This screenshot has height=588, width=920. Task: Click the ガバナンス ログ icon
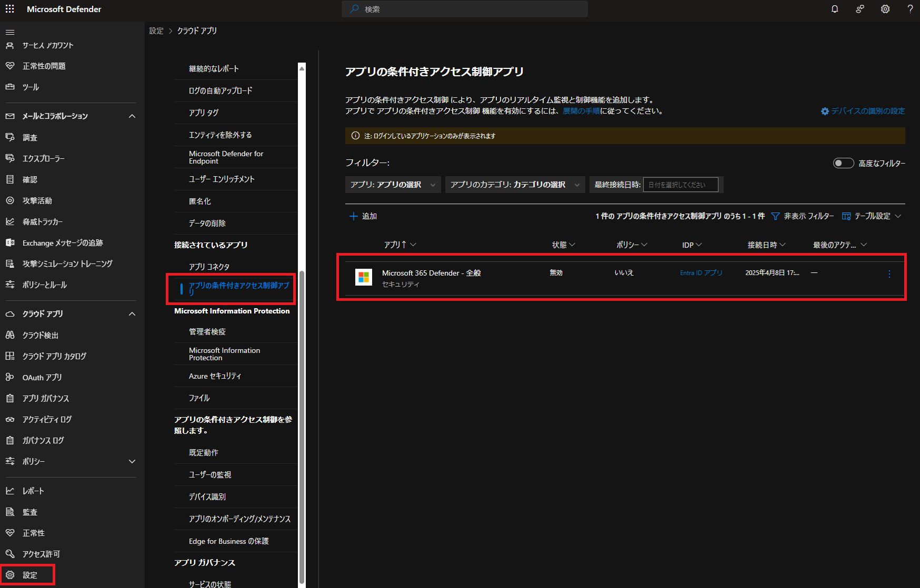(x=9, y=440)
